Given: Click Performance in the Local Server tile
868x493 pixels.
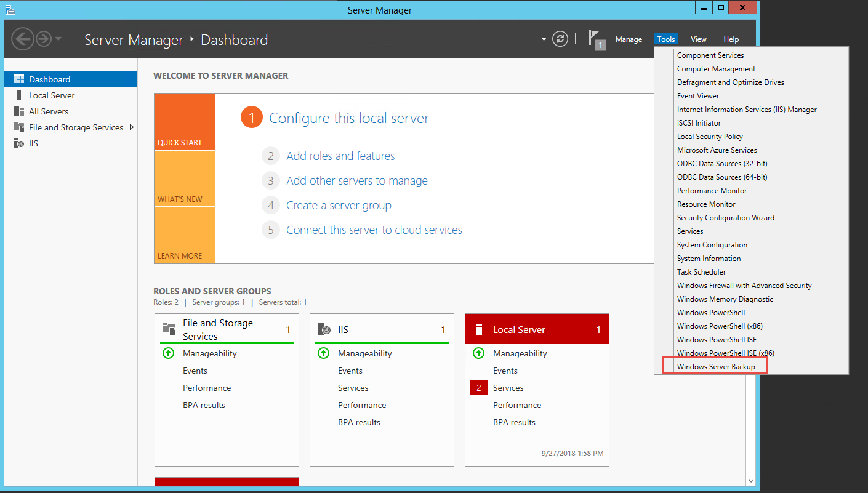Looking at the screenshot, I should 517,405.
